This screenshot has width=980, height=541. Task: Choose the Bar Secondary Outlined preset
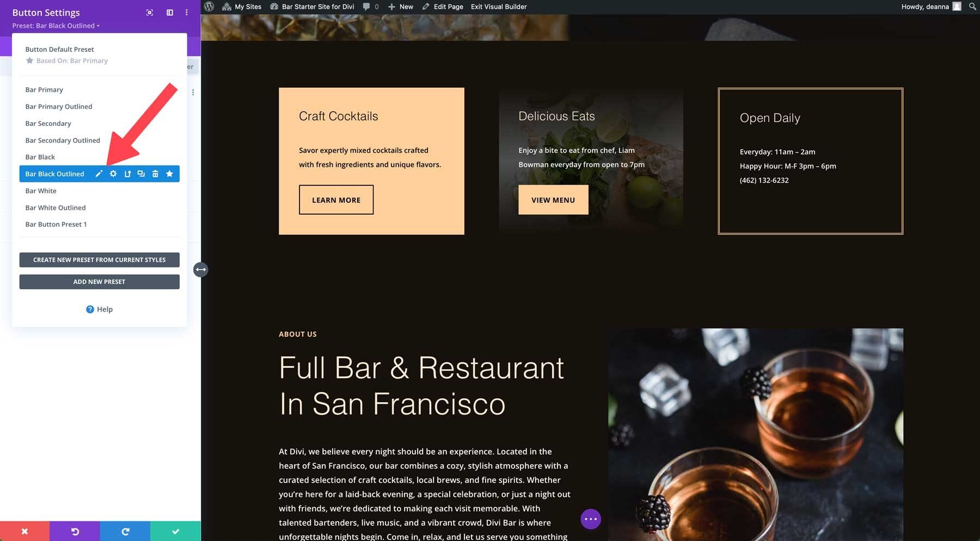(x=63, y=141)
